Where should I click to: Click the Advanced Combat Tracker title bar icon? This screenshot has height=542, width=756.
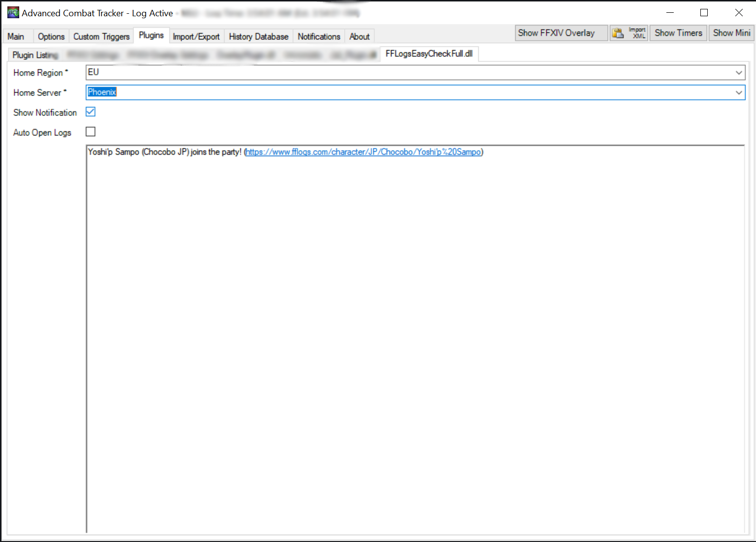13,13
